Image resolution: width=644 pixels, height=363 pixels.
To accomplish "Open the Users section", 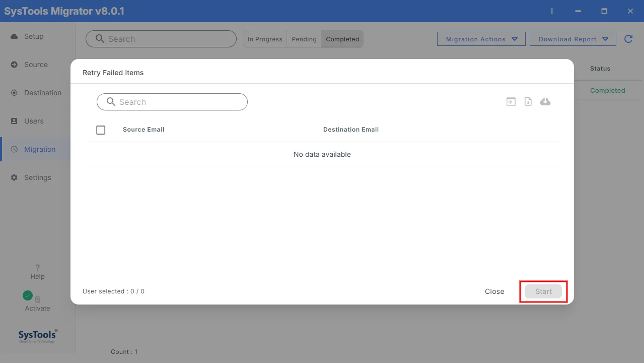I will pyautogui.click(x=37, y=121).
